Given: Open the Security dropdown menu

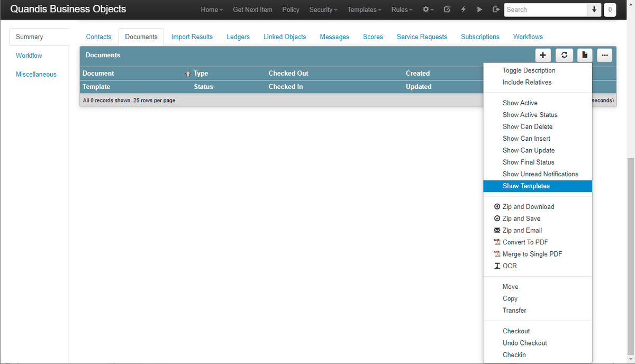Looking at the screenshot, I should click(x=323, y=10).
